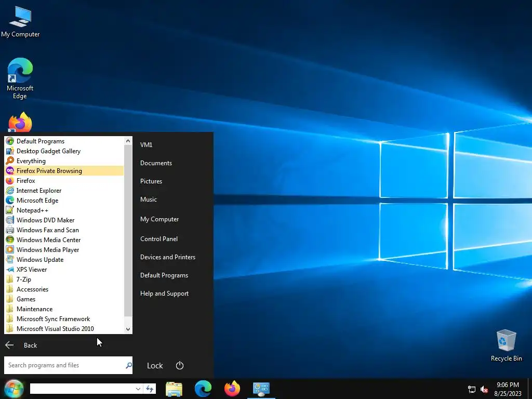Click the search magnifier icon

coord(129,365)
